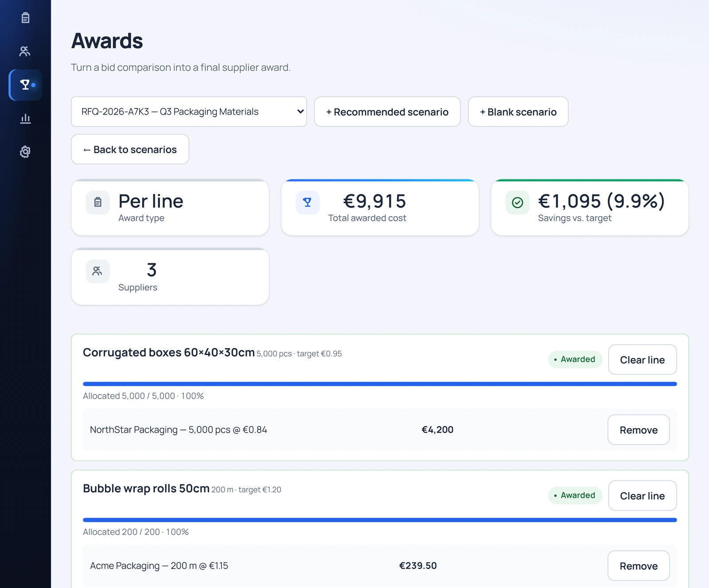
Task: Add a Recommended scenario
Action: (387, 112)
